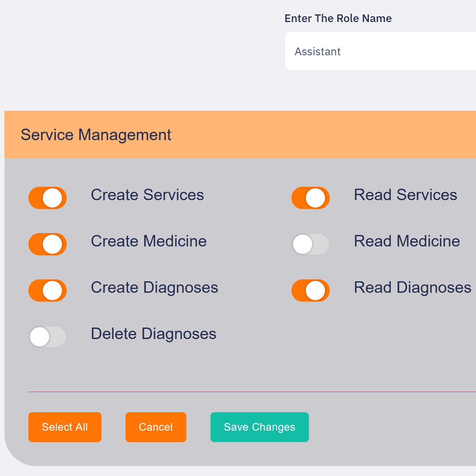Turn off the Create Services switch
This screenshot has height=476, width=476.
click(x=48, y=198)
